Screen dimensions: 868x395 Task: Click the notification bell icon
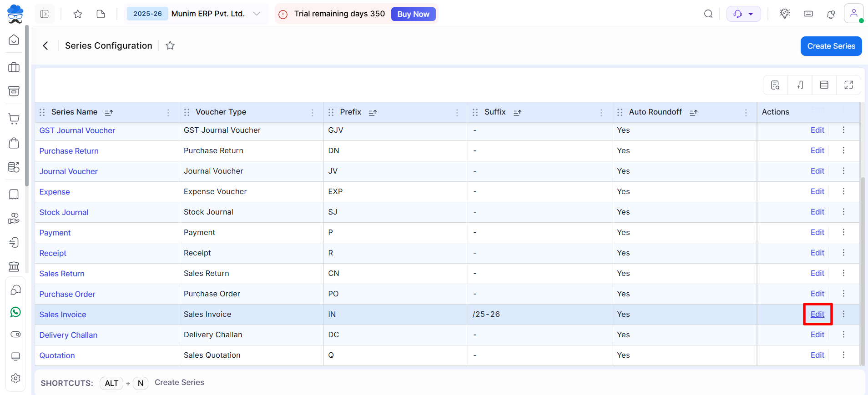pyautogui.click(x=831, y=14)
